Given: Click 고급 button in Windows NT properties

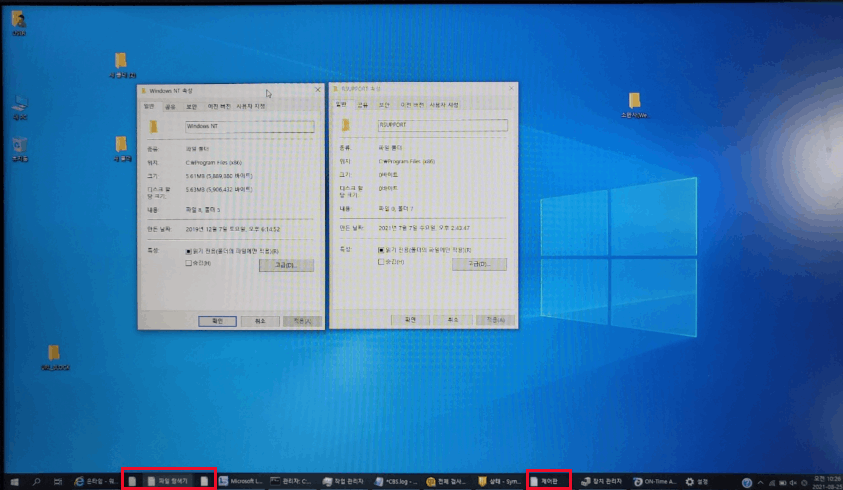Looking at the screenshot, I should point(286,265).
